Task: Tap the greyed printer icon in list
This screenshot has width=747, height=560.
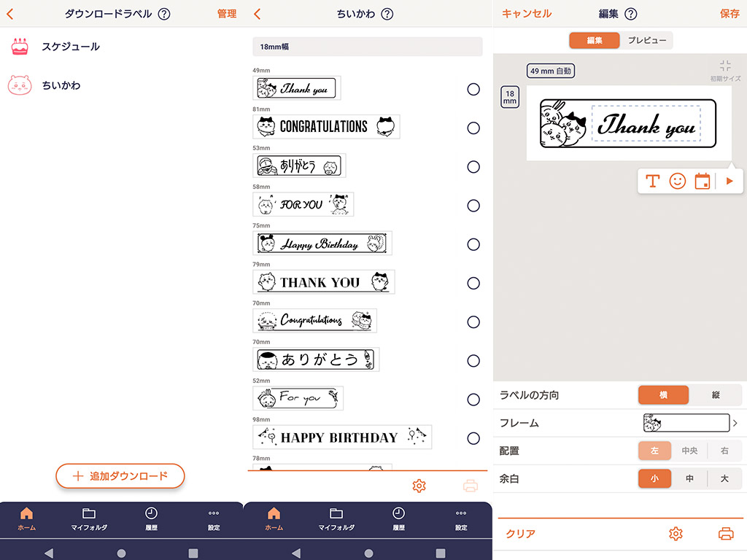Action: [x=471, y=486]
